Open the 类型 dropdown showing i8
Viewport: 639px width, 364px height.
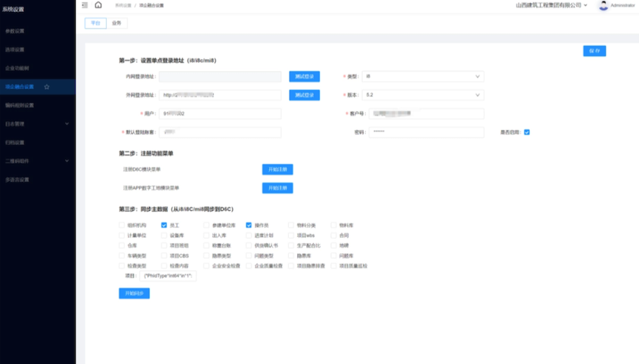[x=423, y=76]
